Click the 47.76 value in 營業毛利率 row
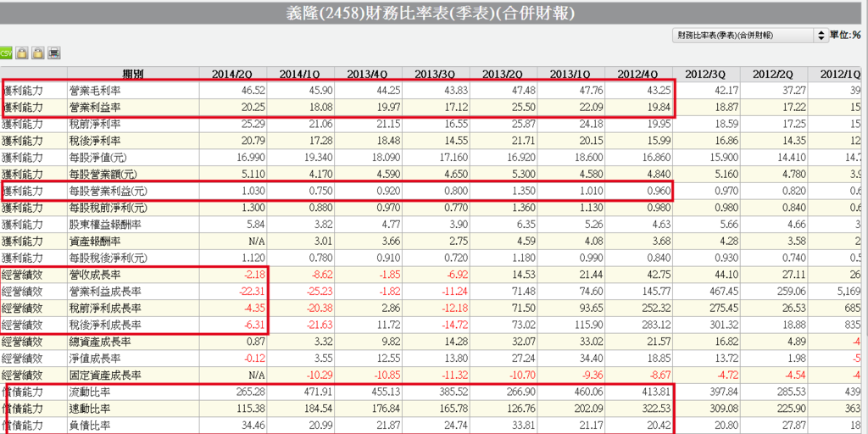 592,89
